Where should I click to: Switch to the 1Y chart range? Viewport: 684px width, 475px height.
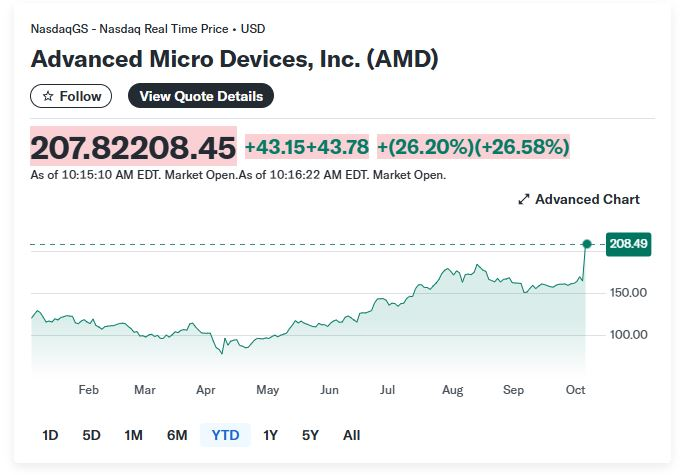point(270,435)
